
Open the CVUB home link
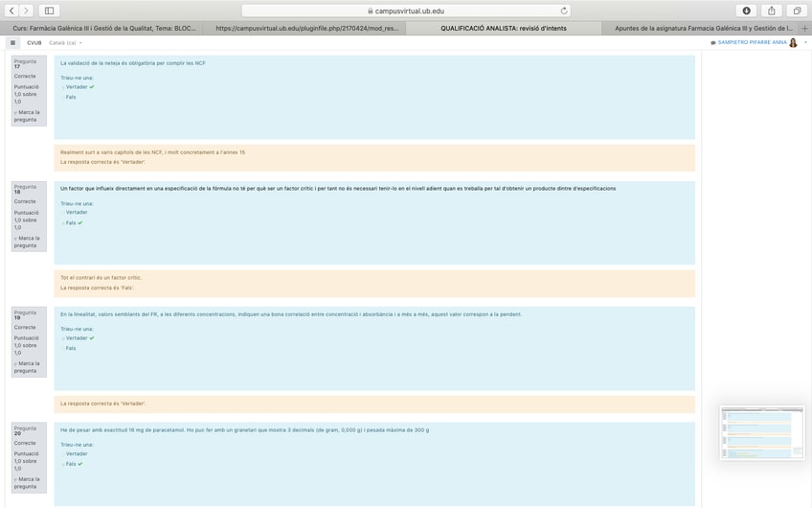tap(34, 43)
